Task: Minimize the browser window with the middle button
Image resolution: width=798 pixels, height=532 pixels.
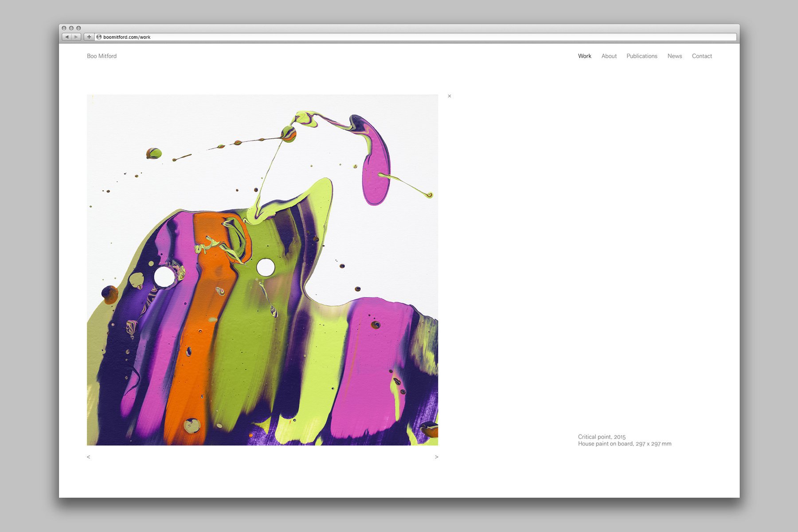Action: [x=71, y=28]
